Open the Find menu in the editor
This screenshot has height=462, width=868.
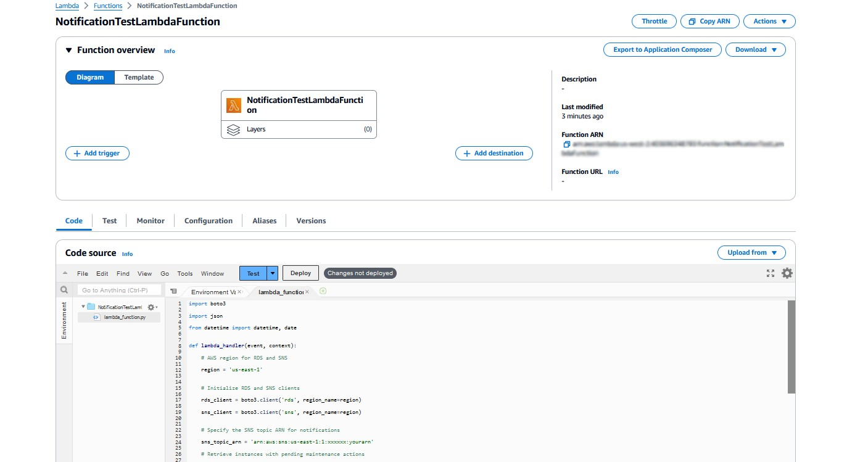(x=123, y=273)
